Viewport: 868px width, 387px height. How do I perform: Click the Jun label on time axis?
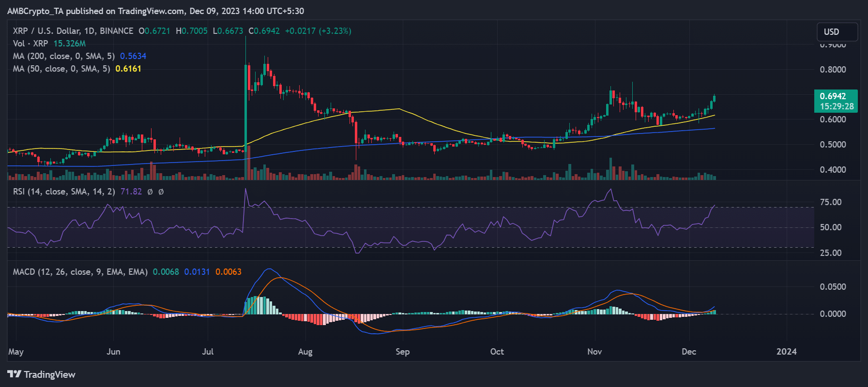point(113,352)
